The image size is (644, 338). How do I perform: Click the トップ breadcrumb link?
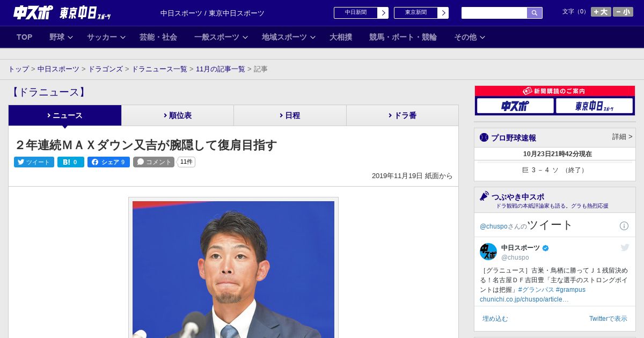coord(18,69)
